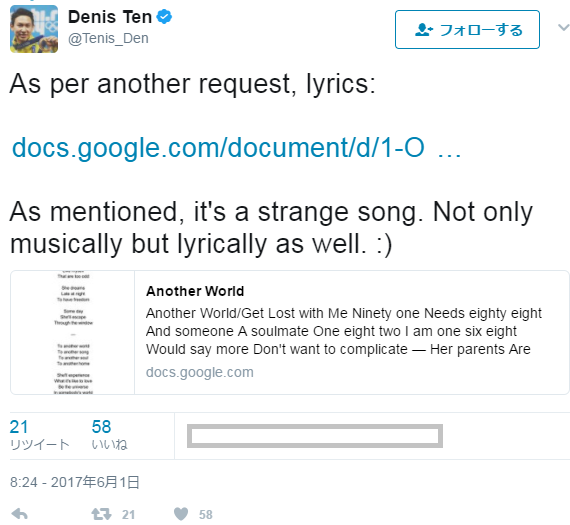Image resolution: width=570 pixels, height=525 pixels.
Task: Click the empty grey bordered box
Action: coord(315,436)
